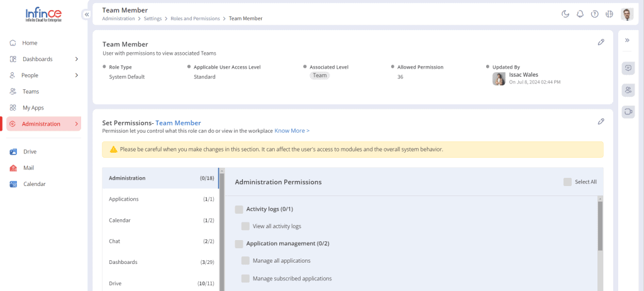Edit Set Permissions section pencil icon

pyautogui.click(x=601, y=121)
